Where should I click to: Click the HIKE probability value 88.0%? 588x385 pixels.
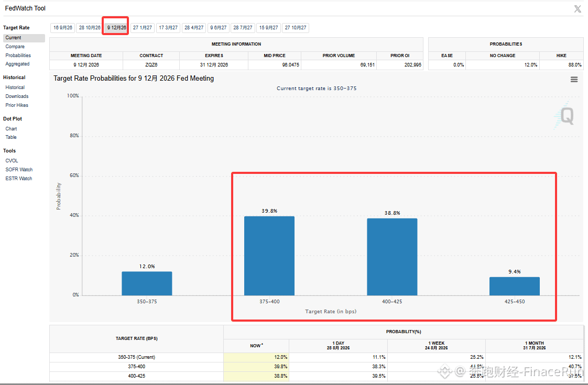pyautogui.click(x=575, y=65)
